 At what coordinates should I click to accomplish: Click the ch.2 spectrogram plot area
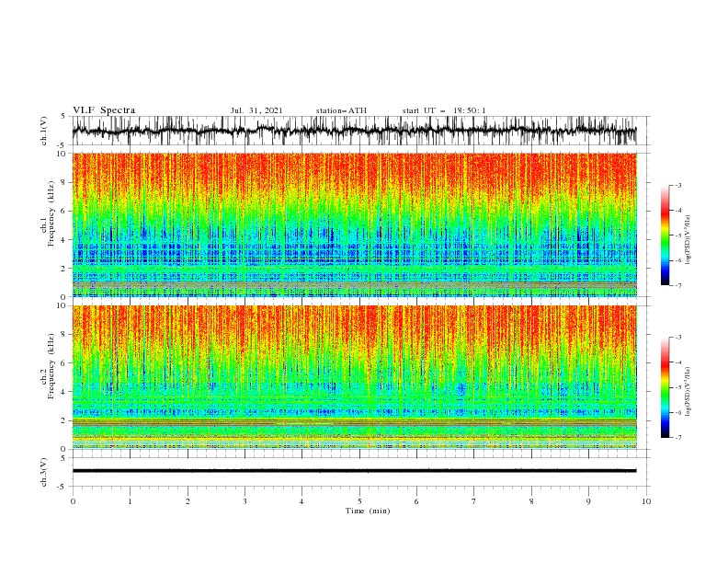354,377
